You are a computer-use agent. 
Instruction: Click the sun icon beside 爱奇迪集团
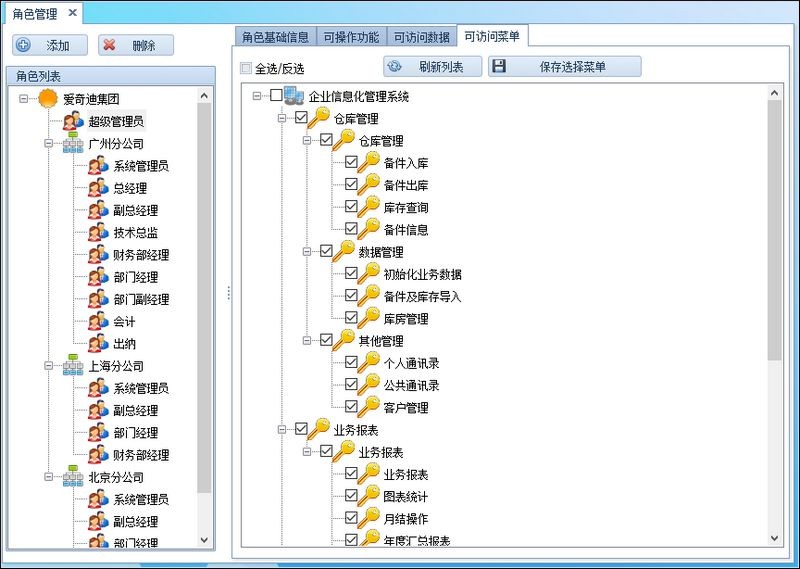coord(48,98)
